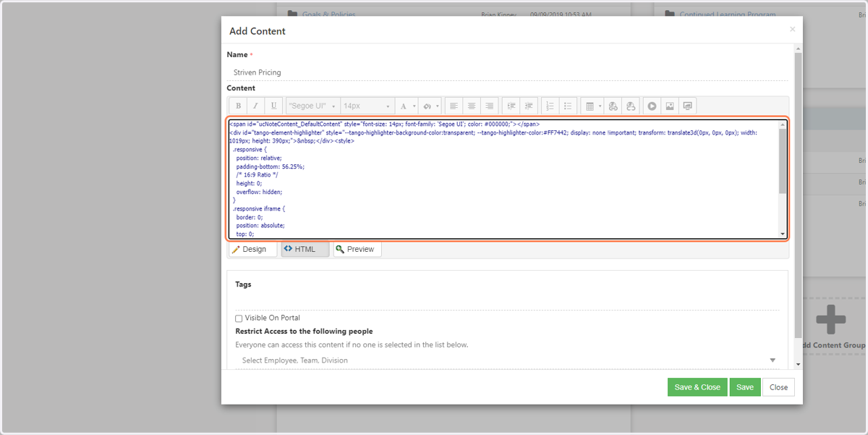Insert a numbered list
Image resolution: width=868 pixels, height=435 pixels.
[550, 106]
